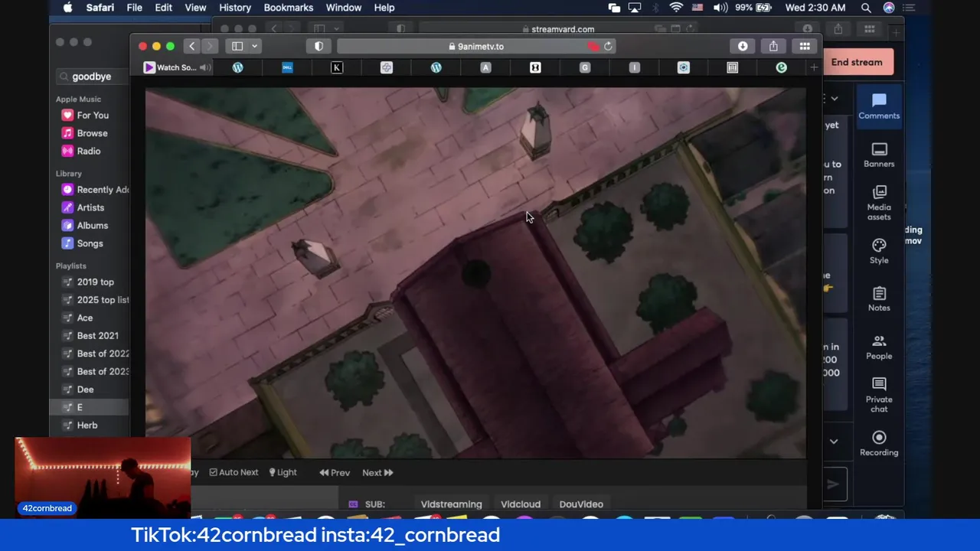Select the Watch So... tab
Screen dimensions: 980x551
[176, 67]
